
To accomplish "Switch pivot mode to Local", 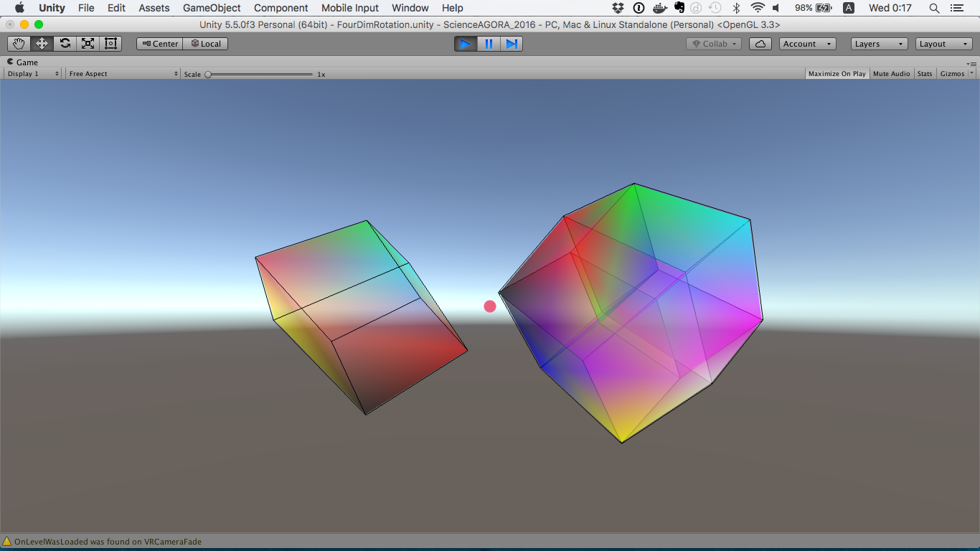I will pyautogui.click(x=205, y=43).
